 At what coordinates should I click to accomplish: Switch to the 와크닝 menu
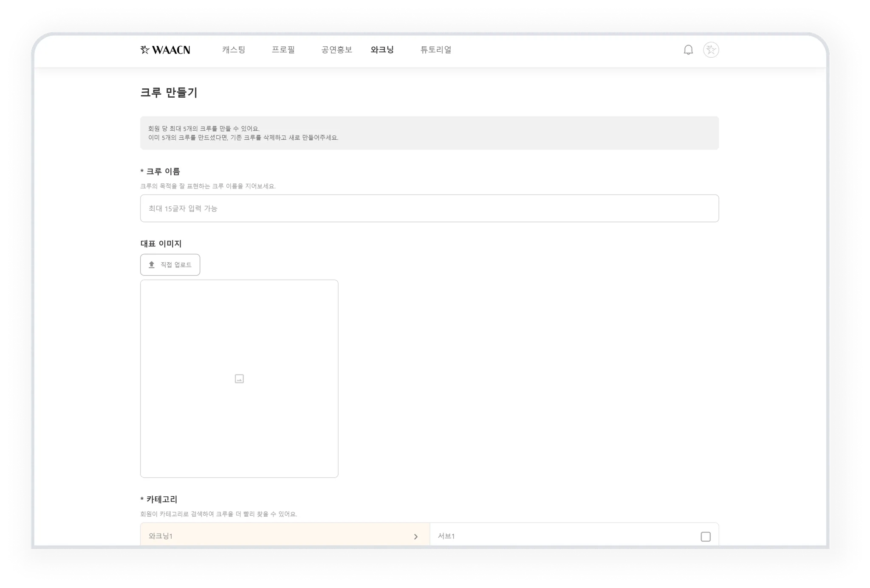point(382,50)
